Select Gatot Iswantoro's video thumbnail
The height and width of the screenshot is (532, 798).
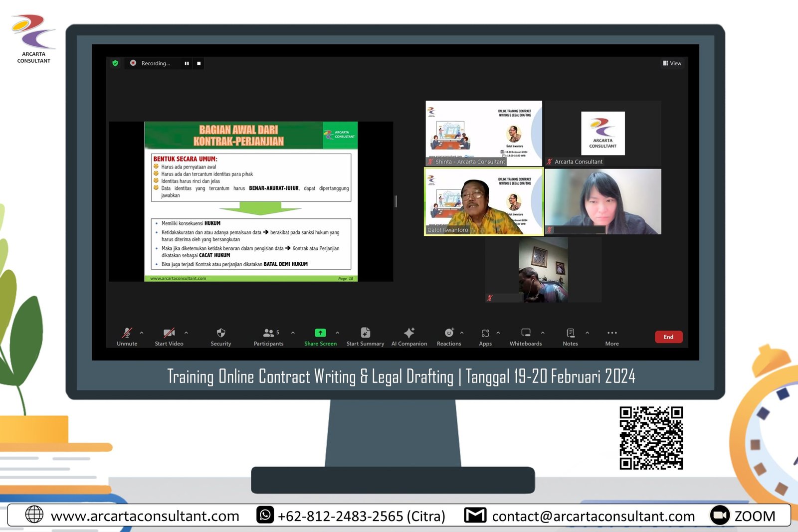(483, 201)
